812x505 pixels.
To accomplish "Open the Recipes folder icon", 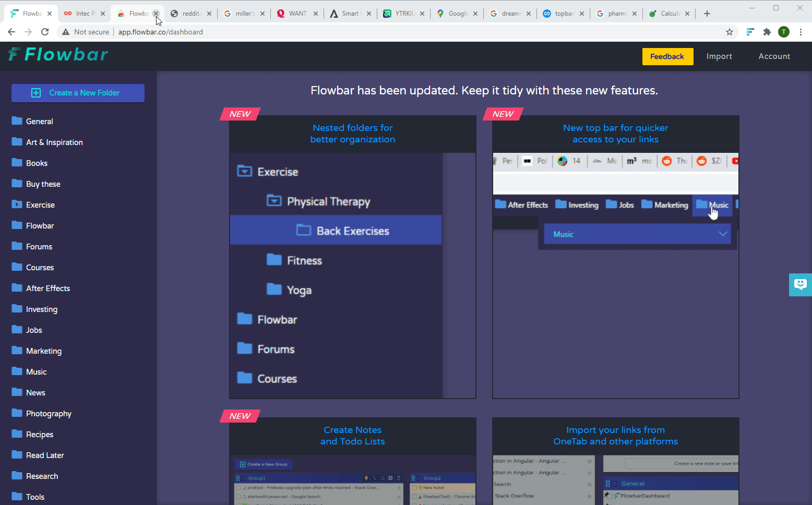I will [x=17, y=434].
